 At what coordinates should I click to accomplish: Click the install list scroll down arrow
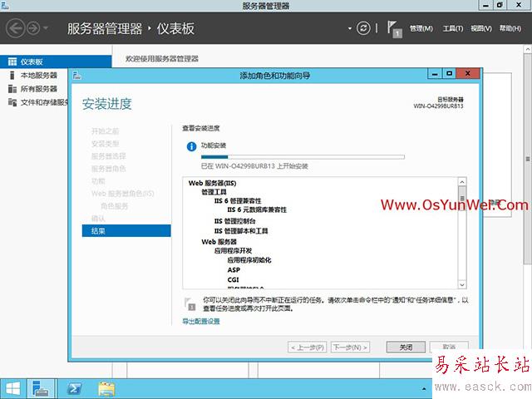[x=462, y=284]
